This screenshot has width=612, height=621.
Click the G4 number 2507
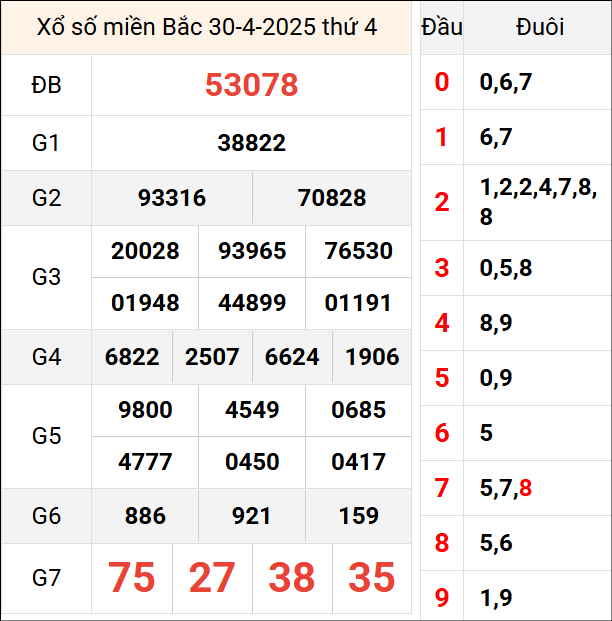pyautogui.click(x=212, y=357)
